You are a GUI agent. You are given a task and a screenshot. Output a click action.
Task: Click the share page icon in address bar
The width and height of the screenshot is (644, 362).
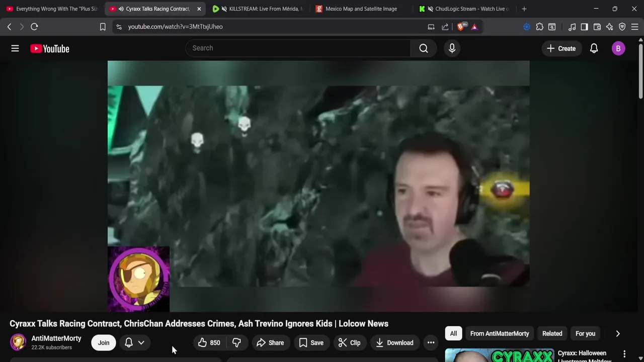tap(445, 27)
